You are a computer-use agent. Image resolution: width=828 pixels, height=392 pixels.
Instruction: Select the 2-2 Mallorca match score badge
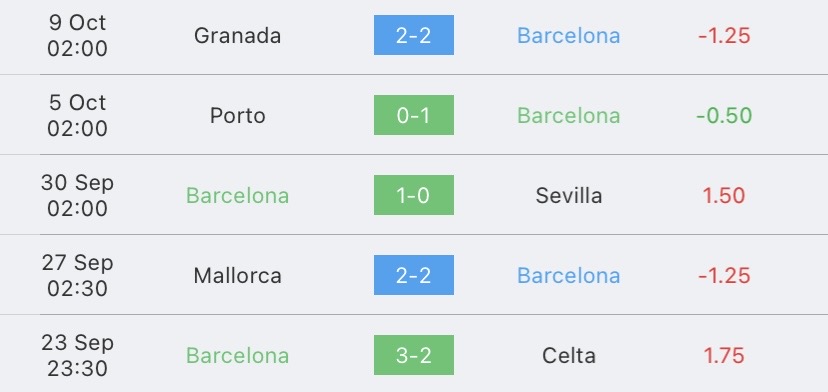click(x=413, y=275)
